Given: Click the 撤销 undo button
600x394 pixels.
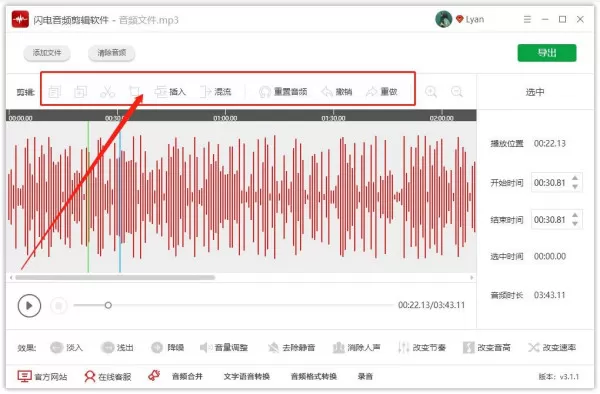Looking at the screenshot, I should 337,92.
